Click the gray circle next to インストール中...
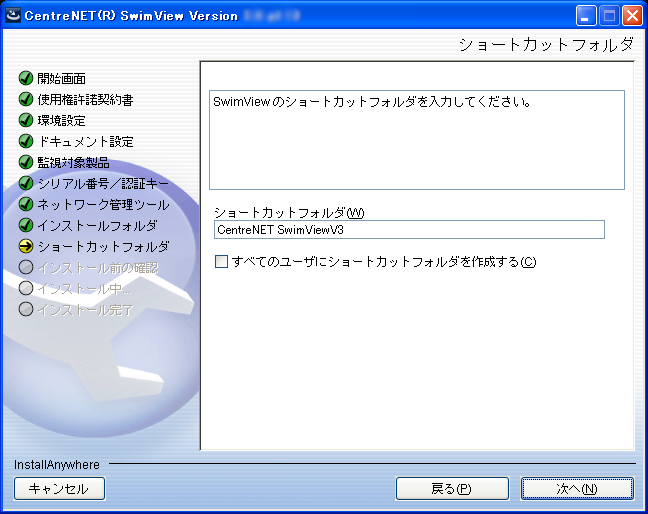648x514 pixels. (26, 288)
